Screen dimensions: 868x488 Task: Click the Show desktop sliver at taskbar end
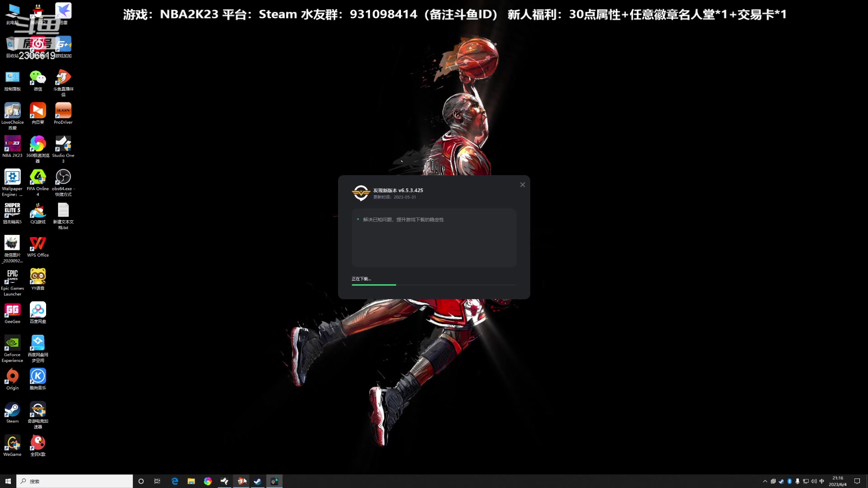pos(867,481)
